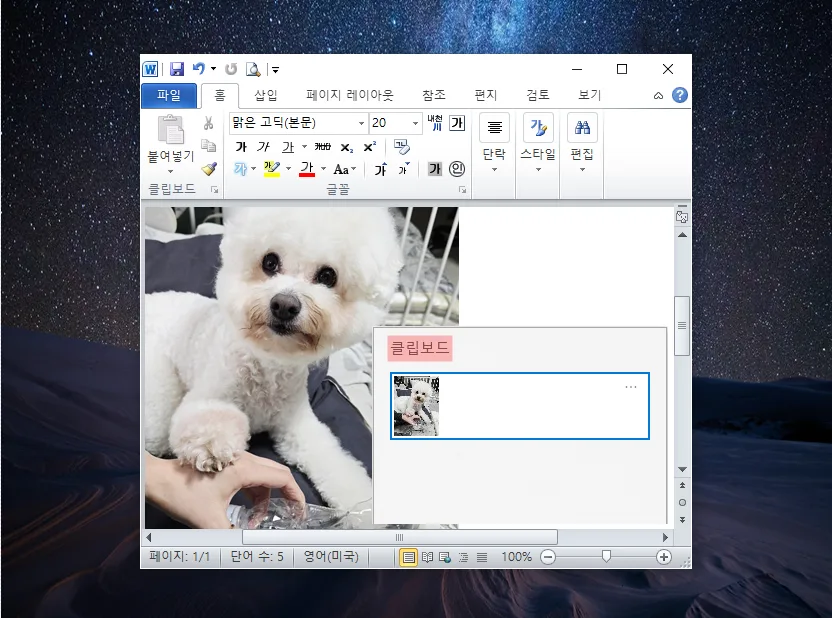Image resolution: width=832 pixels, height=618 pixels.
Task: Click the Word application icon
Action: 150,69
